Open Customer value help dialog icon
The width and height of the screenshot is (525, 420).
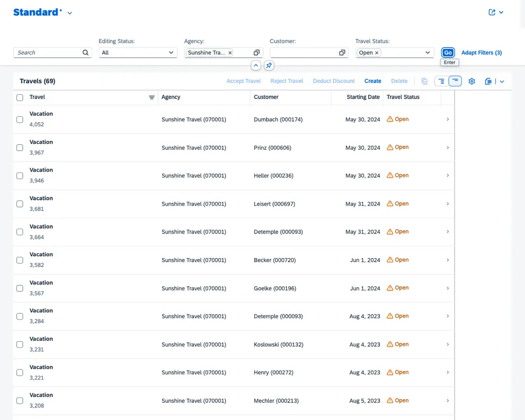click(342, 53)
